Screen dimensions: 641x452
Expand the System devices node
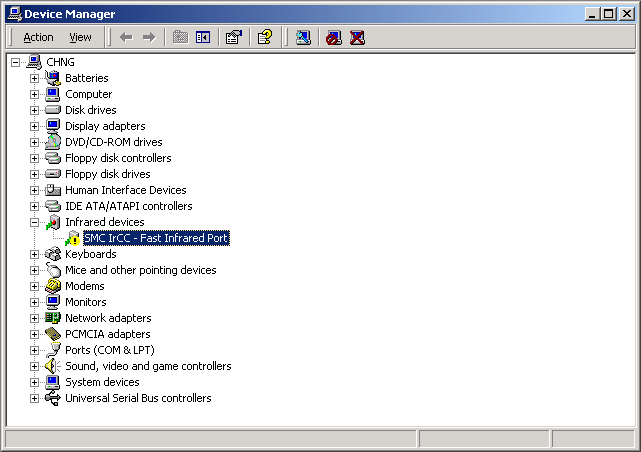(34, 383)
